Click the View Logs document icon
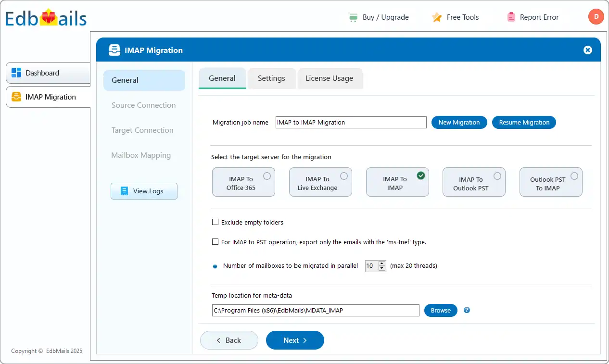This screenshot has height=364, width=609. pyautogui.click(x=125, y=191)
